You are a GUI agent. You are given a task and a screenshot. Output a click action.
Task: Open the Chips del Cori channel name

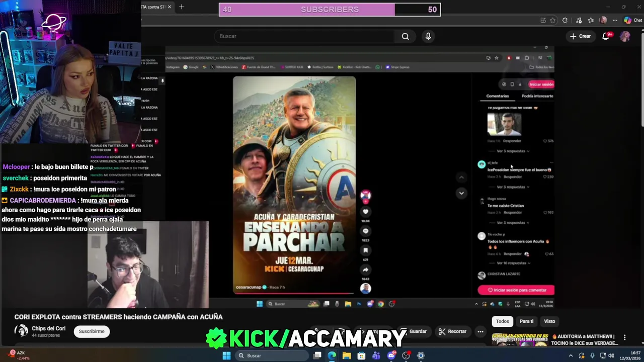pyautogui.click(x=49, y=328)
